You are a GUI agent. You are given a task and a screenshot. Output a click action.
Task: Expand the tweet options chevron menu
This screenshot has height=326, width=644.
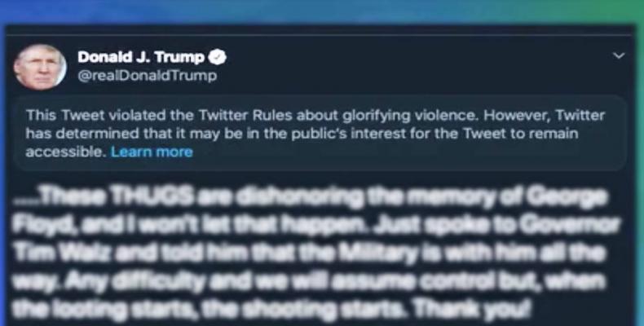(619, 55)
